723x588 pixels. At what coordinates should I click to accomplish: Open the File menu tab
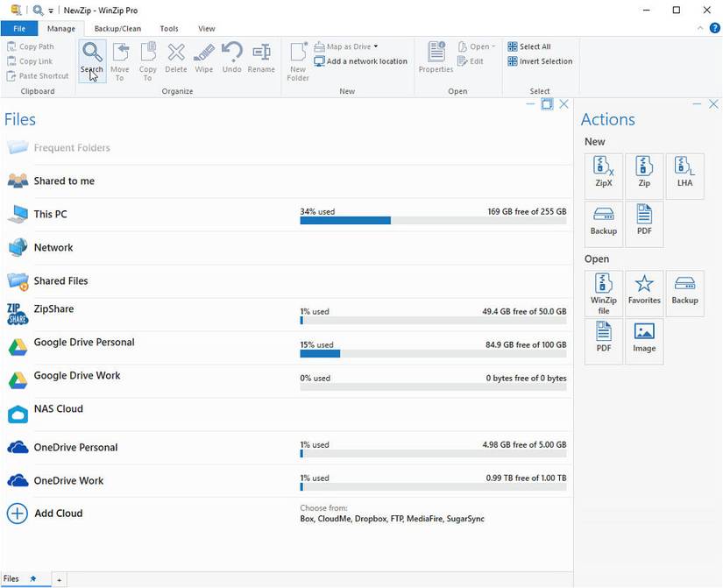(x=19, y=29)
